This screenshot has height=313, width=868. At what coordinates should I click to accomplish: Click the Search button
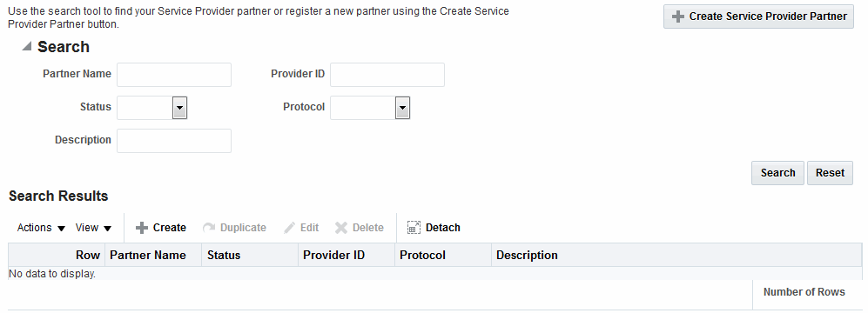777,173
